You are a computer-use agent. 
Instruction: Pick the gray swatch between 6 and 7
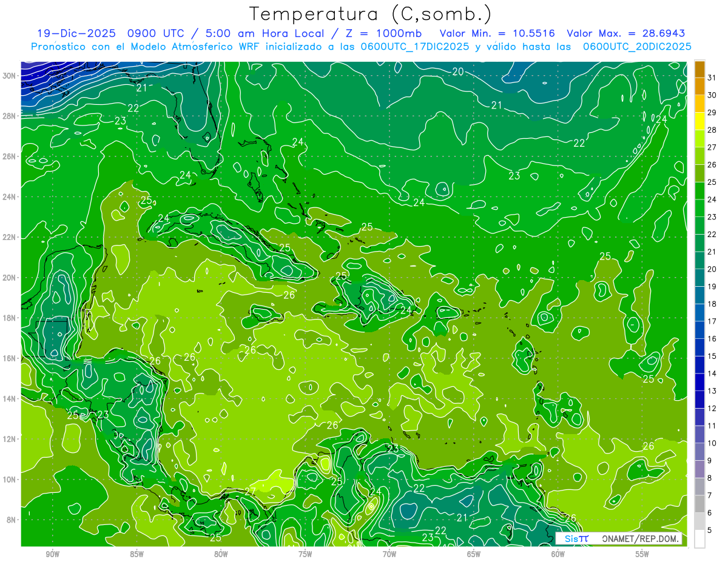click(699, 504)
